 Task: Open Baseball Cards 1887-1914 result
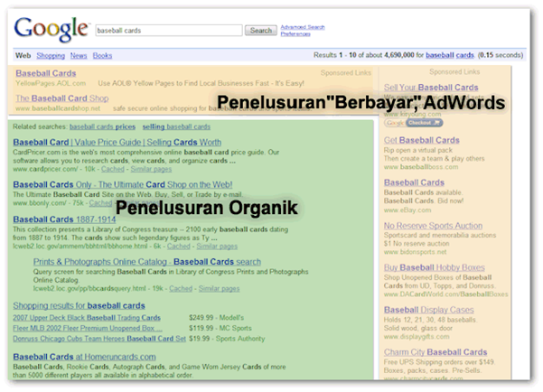click(x=64, y=219)
